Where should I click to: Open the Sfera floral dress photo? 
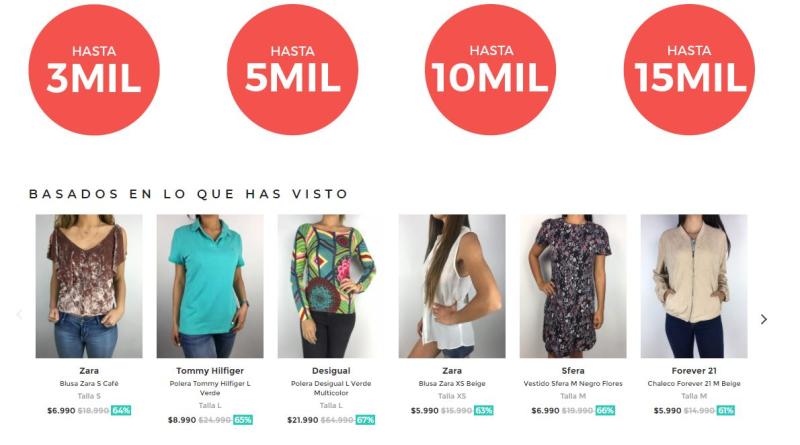tap(573, 286)
